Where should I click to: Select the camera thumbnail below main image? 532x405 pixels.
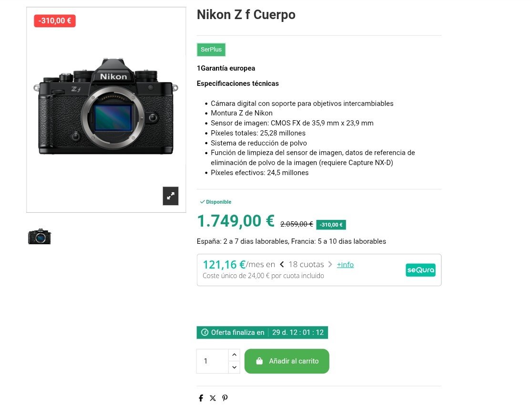40,236
